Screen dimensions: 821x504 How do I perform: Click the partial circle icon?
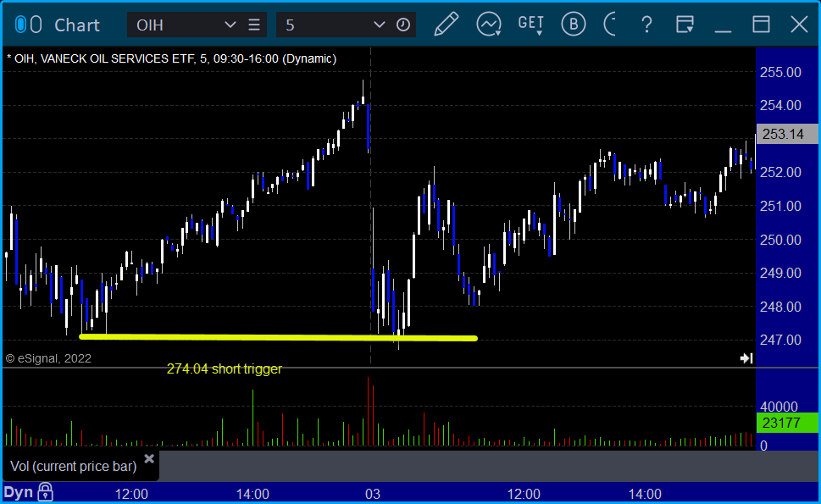pos(610,24)
